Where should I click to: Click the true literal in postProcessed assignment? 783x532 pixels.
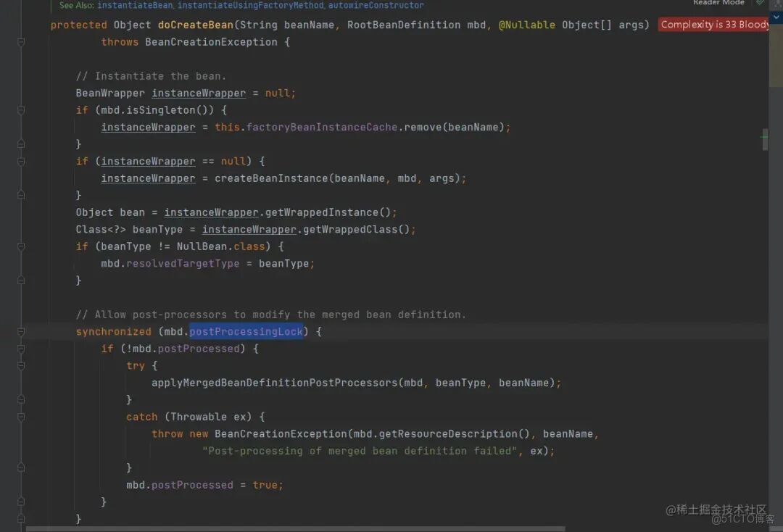coord(265,485)
